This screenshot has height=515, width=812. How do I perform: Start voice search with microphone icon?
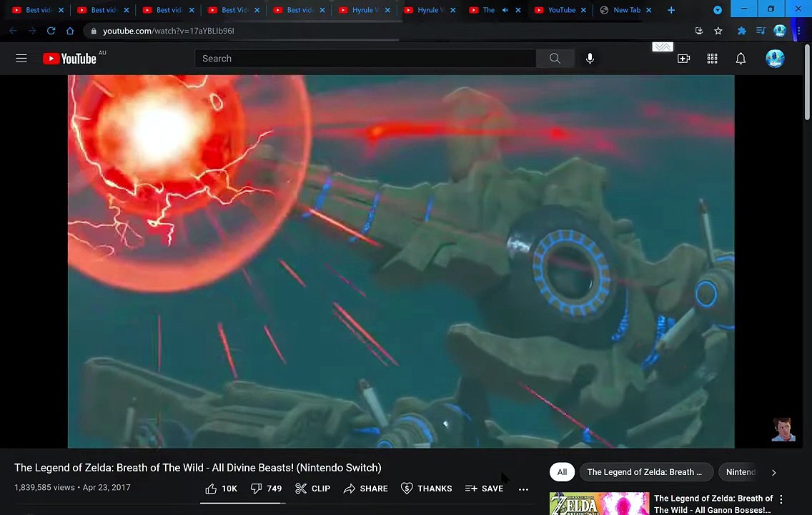click(x=589, y=59)
